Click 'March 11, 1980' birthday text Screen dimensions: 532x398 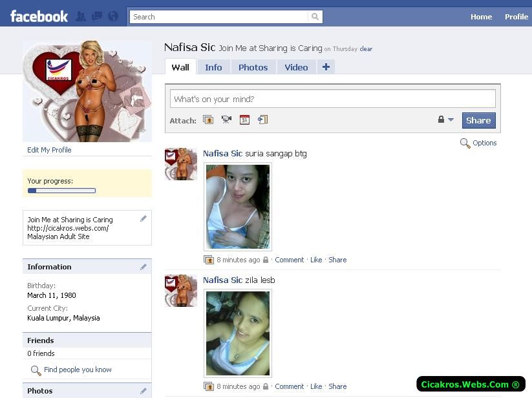52,295
